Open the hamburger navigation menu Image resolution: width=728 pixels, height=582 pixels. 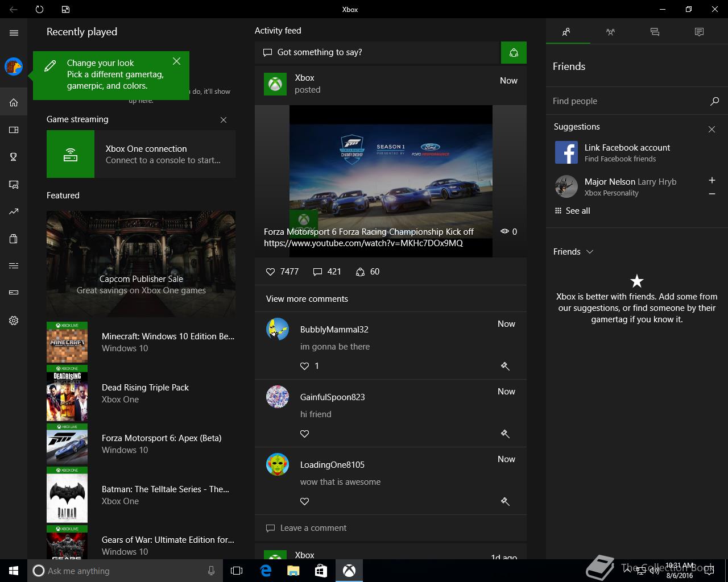(14, 33)
